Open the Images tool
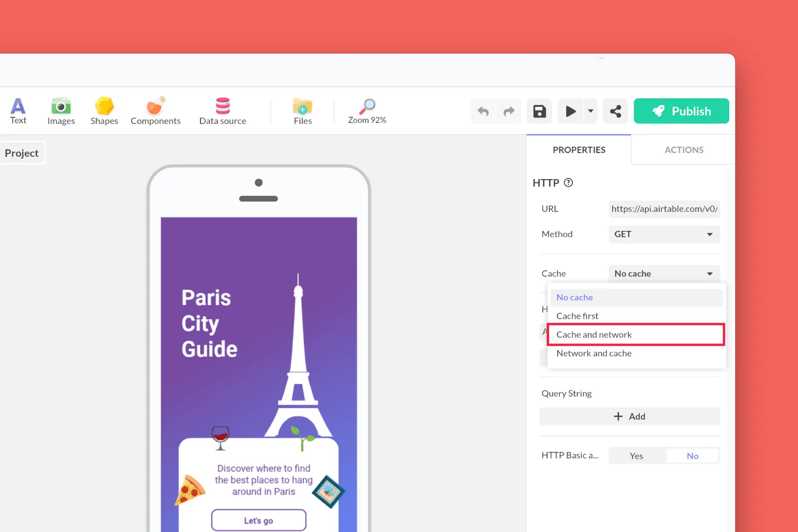The height and width of the screenshot is (532, 798). (x=61, y=111)
